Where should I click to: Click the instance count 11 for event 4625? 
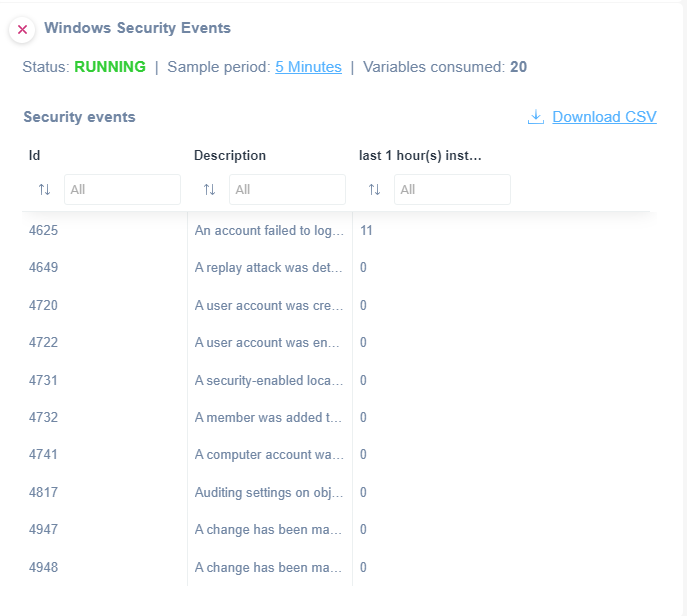point(366,230)
